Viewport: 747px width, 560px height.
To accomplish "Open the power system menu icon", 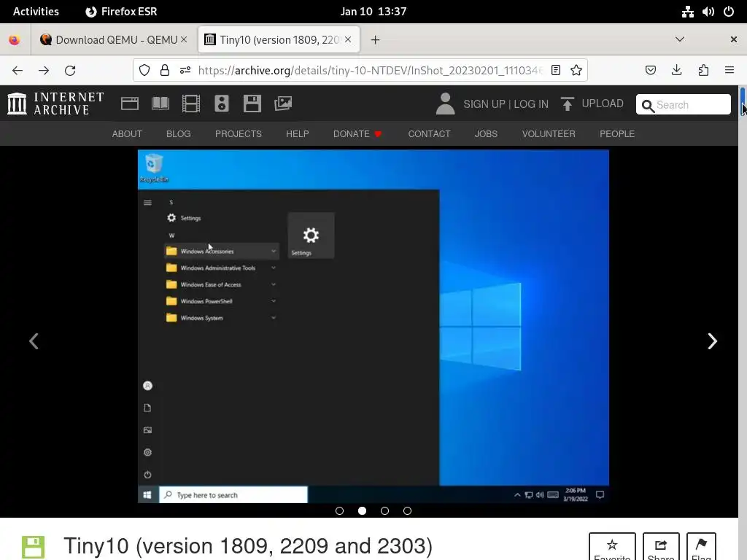I will point(729,12).
